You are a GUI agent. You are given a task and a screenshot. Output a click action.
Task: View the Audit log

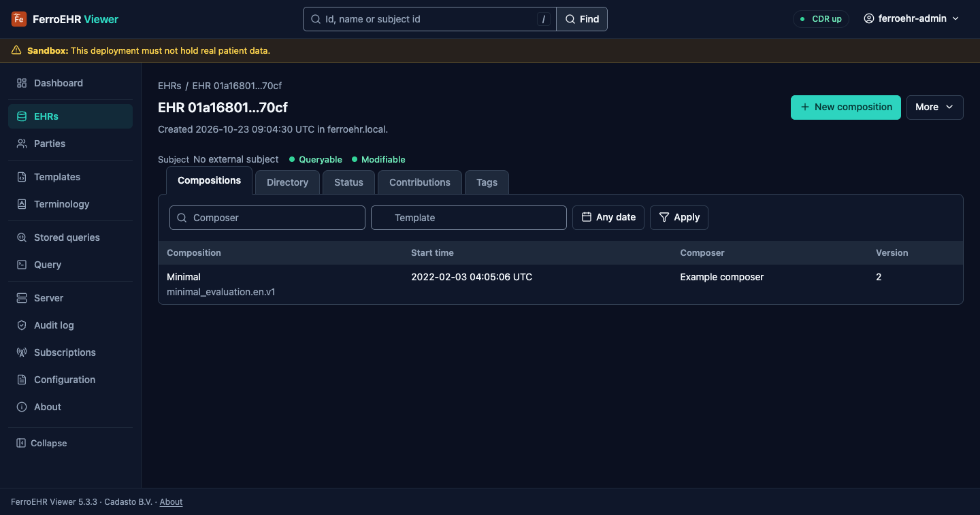[x=70, y=325]
